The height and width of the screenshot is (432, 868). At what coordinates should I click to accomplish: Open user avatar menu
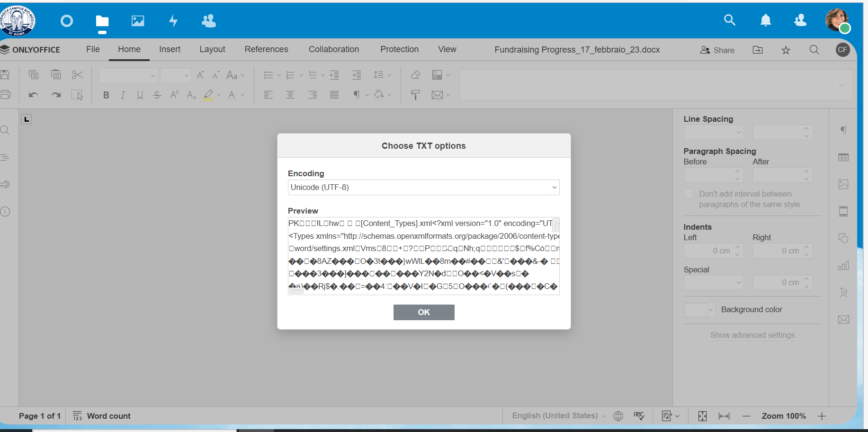[837, 20]
